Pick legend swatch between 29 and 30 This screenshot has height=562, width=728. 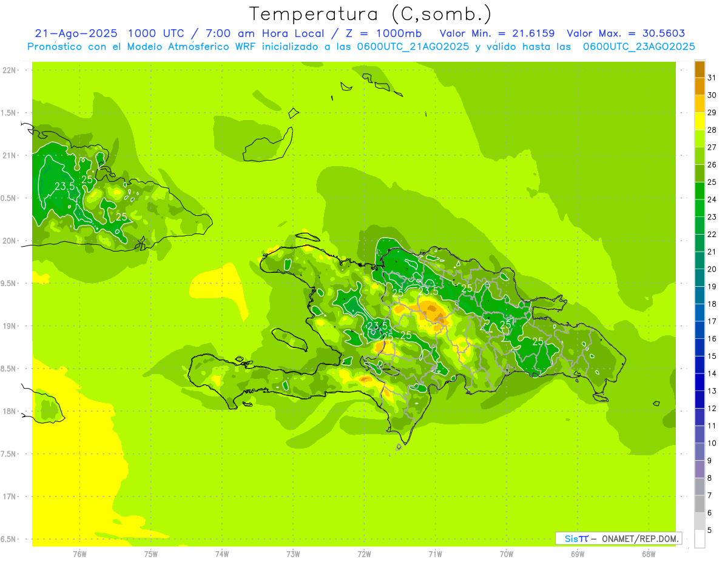click(x=699, y=104)
